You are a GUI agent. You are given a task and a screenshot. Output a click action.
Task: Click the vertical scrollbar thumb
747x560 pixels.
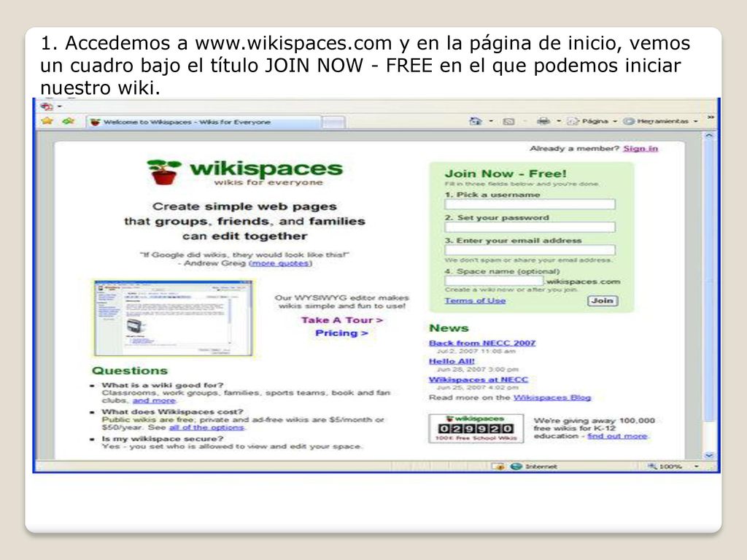point(709,281)
